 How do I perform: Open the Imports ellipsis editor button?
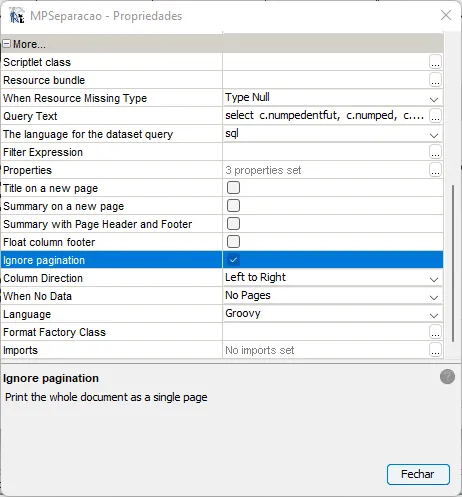(x=435, y=350)
